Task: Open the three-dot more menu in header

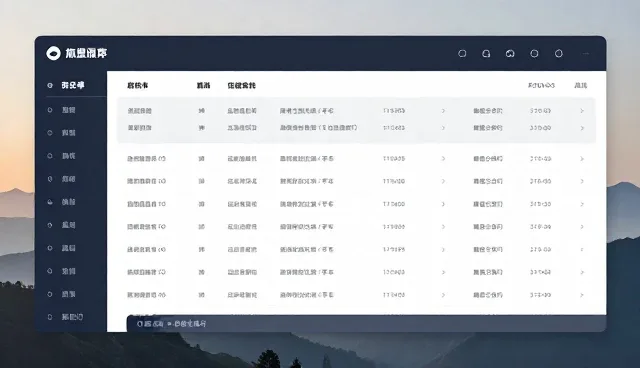Action: tap(586, 53)
